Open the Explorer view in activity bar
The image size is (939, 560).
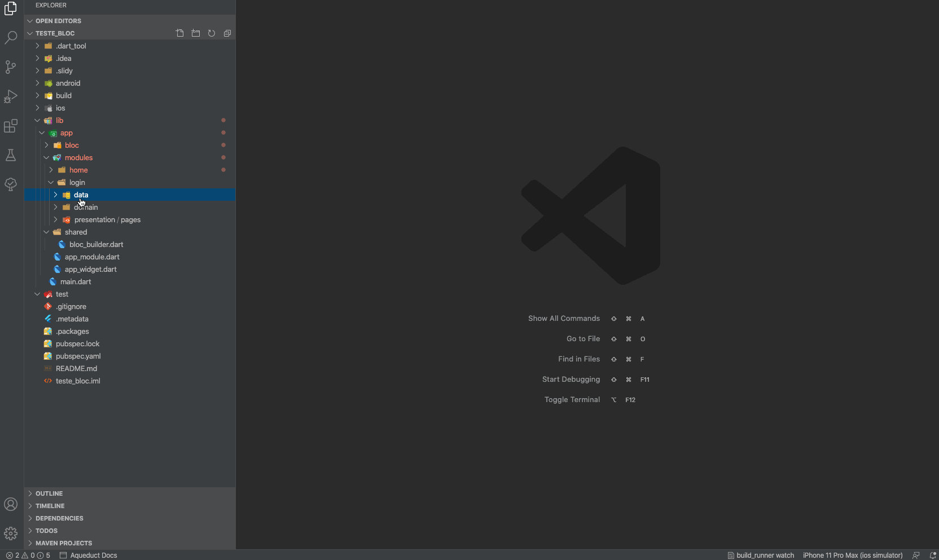tap(11, 8)
